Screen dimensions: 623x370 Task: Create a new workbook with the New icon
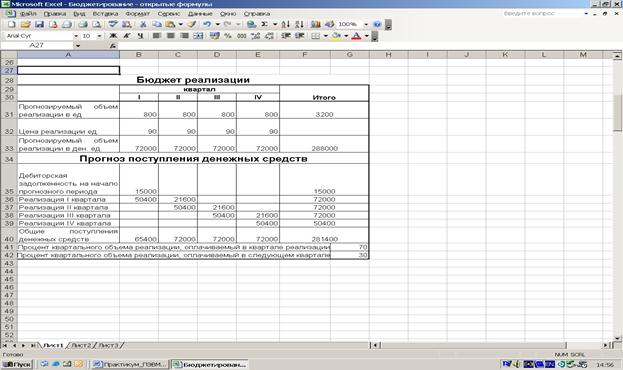pyautogui.click(x=12, y=25)
